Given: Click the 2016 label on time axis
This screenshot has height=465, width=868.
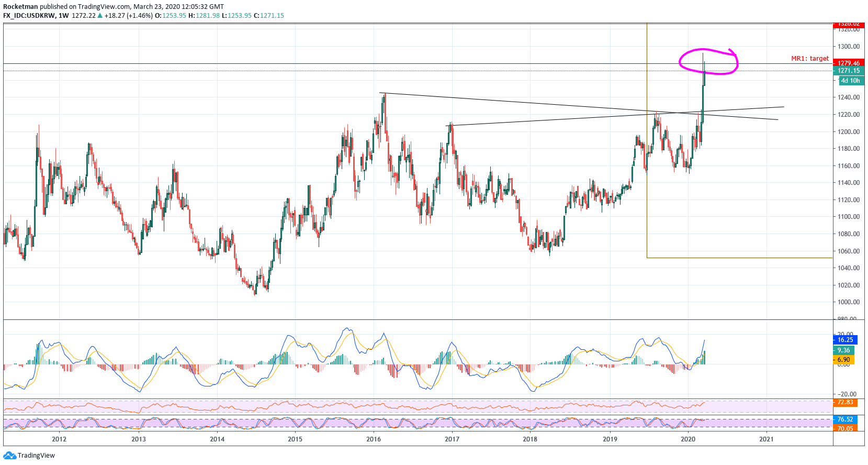Looking at the screenshot, I should click(x=374, y=439).
